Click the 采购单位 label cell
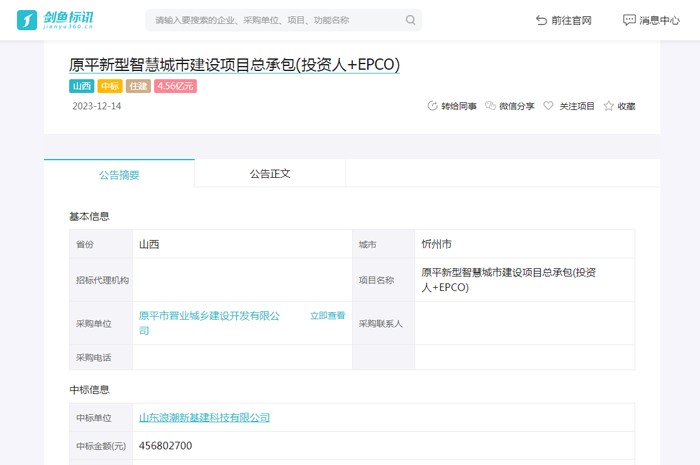Screen dimensions: 700x465 101,323
